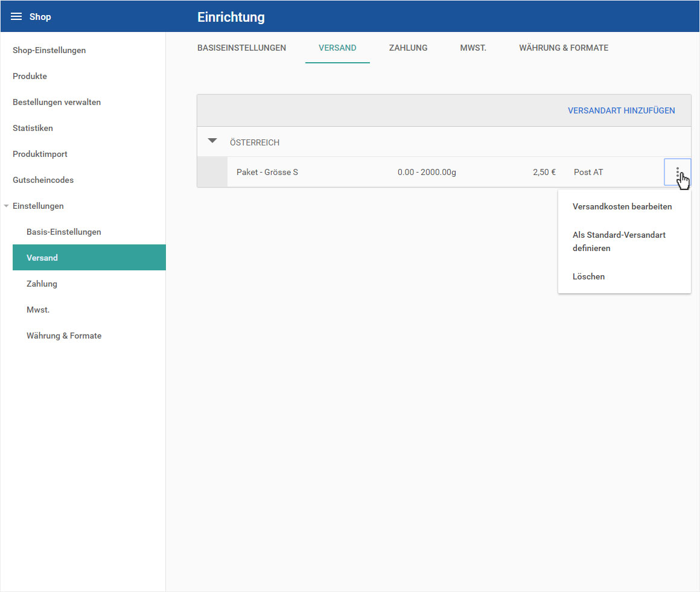Collapse the Einstellungen sidebar section
The height and width of the screenshot is (592, 700).
pyautogui.click(x=6, y=206)
